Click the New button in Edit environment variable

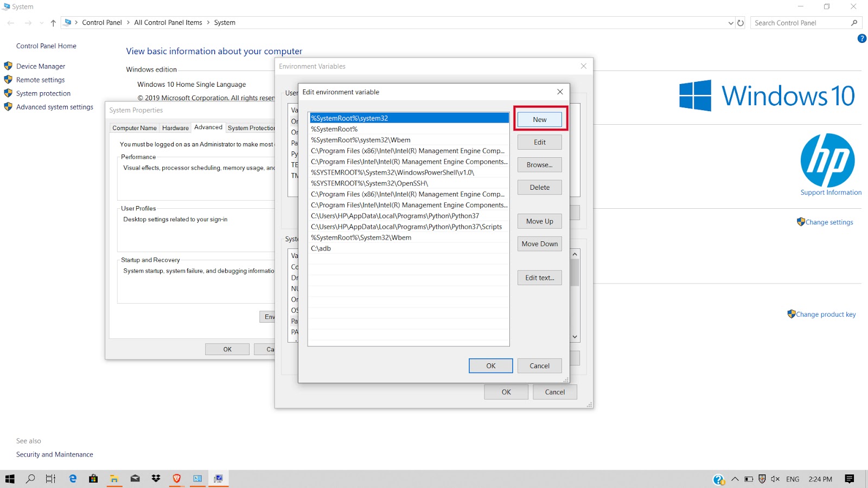[539, 119]
